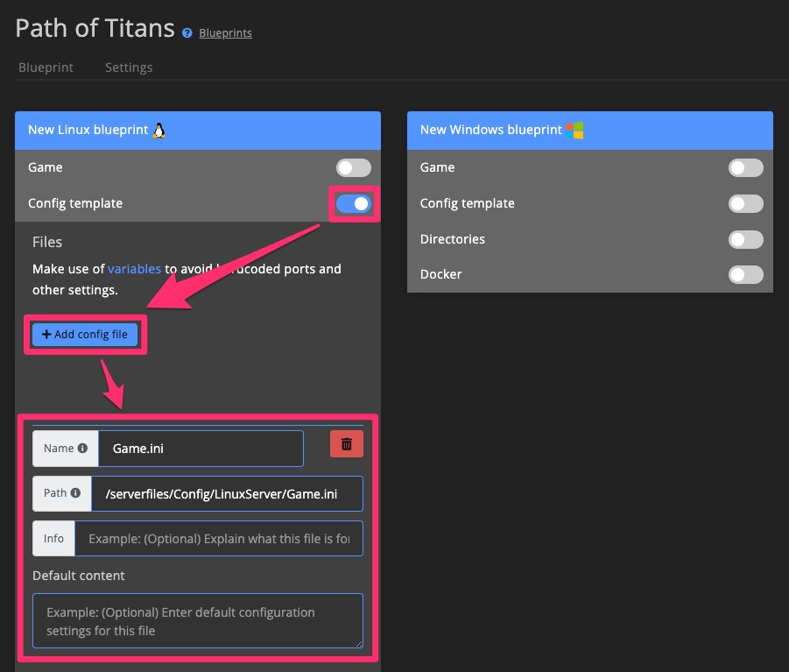The width and height of the screenshot is (789, 672).
Task: Select the Blueprint tab
Action: (46, 67)
